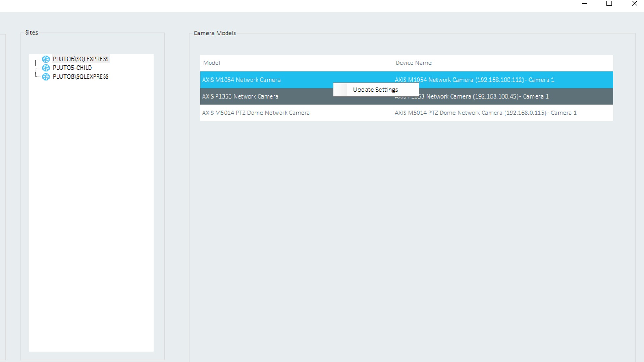Click the globe icon beside PLUTO8\SQLEXPRESS
Viewport: 644px width, 362px height.
point(46,77)
